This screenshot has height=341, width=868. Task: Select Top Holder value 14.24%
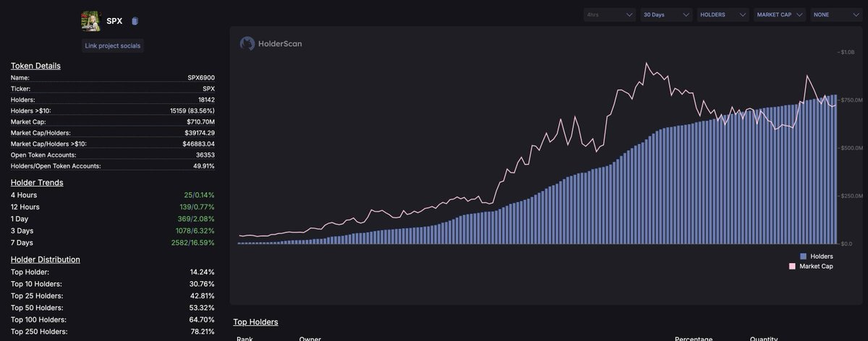click(202, 272)
